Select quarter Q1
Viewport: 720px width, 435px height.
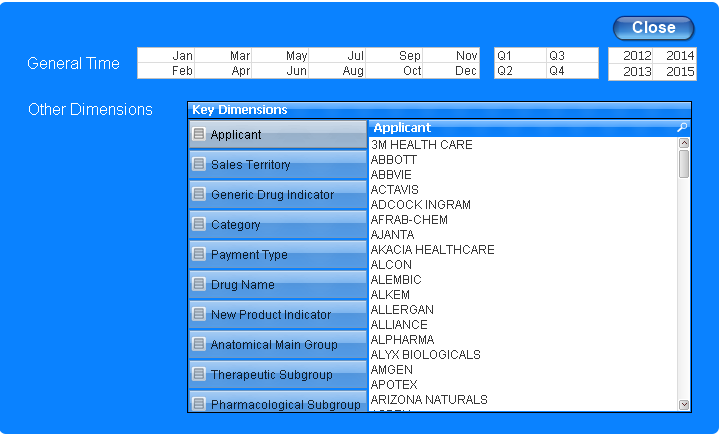[520, 56]
